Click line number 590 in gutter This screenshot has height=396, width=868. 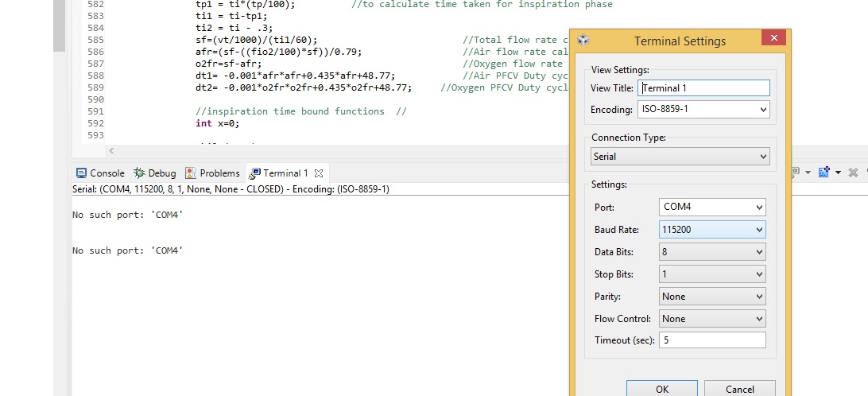95,99
